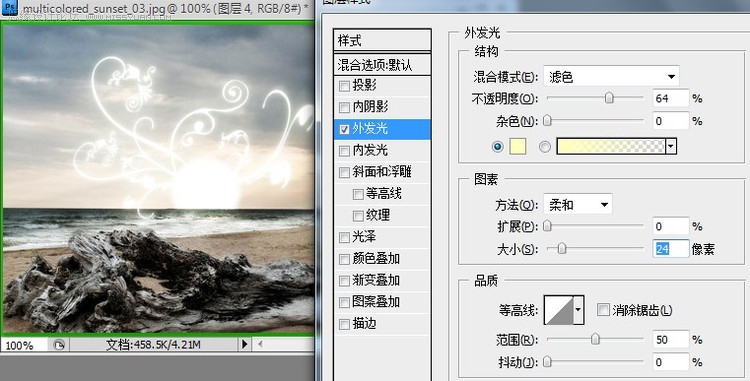Select the 外发光 style row label
750x381 pixels.
pyautogui.click(x=370, y=129)
